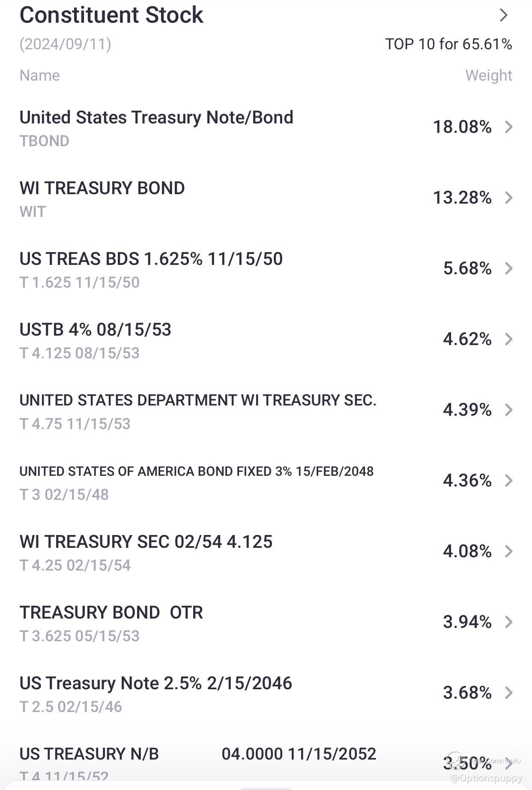
Task: Open USTB 4% 08/15/53 holding
Action: 95,330
